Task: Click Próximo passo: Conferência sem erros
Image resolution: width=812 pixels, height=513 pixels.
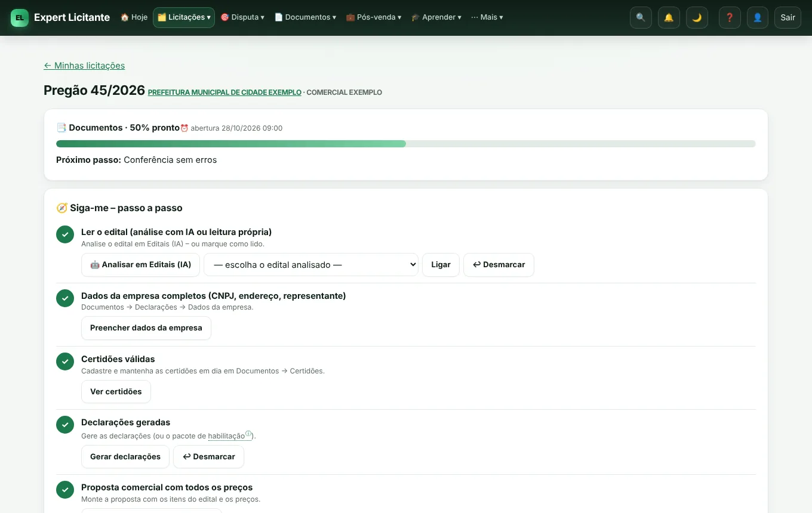Action: coord(137,160)
